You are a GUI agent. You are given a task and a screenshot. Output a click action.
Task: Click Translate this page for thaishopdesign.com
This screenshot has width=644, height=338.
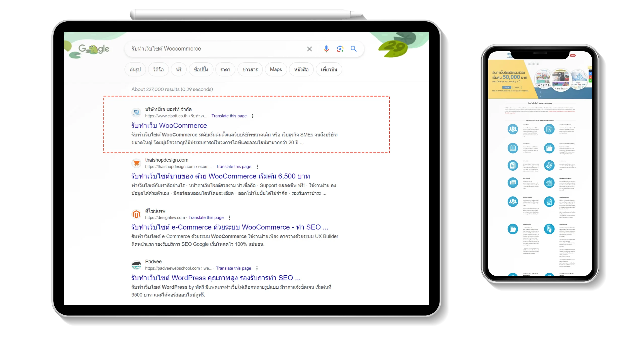(233, 167)
